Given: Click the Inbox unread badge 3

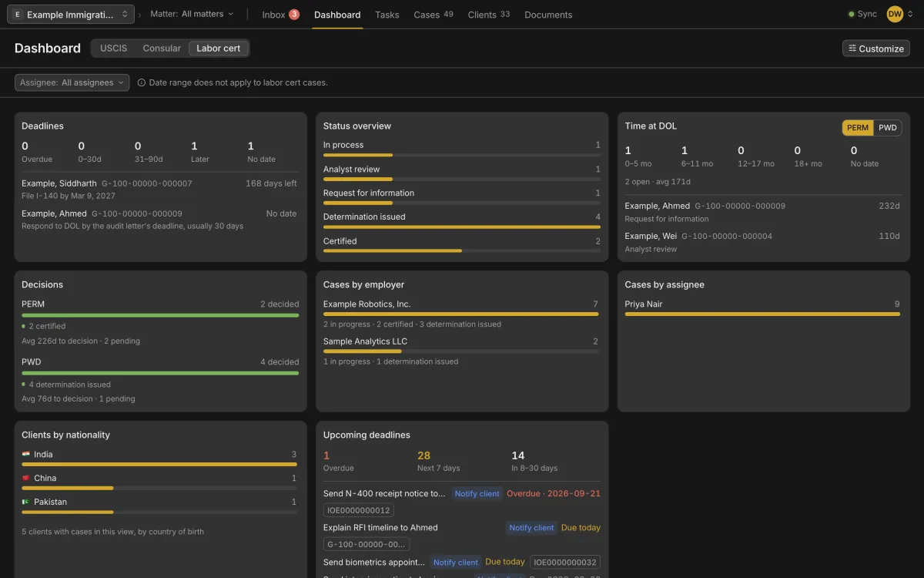Looking at the screenshot, I should click(294, 14).
